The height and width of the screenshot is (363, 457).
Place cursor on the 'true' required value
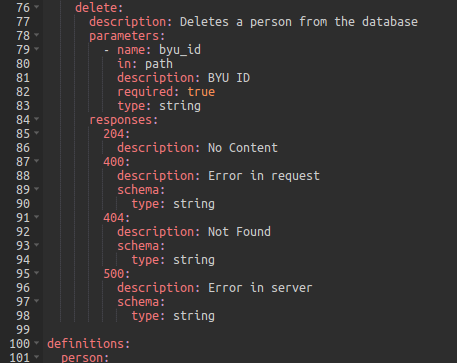pyautogui.click(x=201, y=92)
